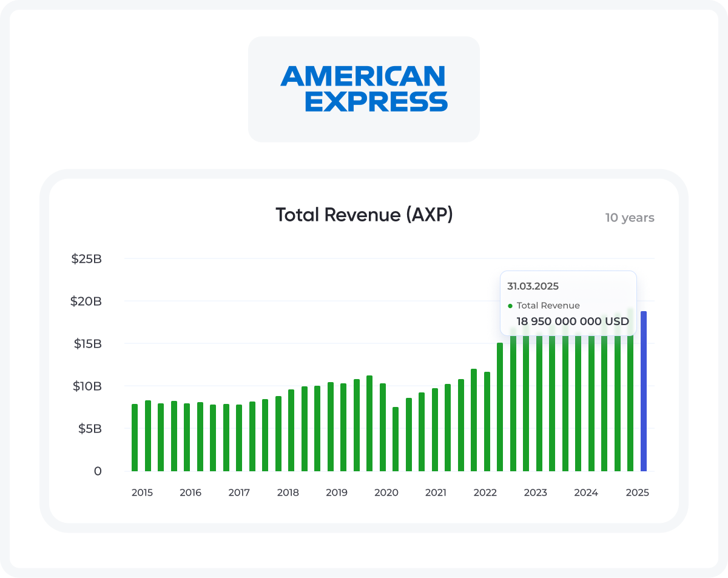The width and height of the screenshot is (728, 578).
Task: Click the tooltip date 31.03.2025
Action: tap(533, 286)
